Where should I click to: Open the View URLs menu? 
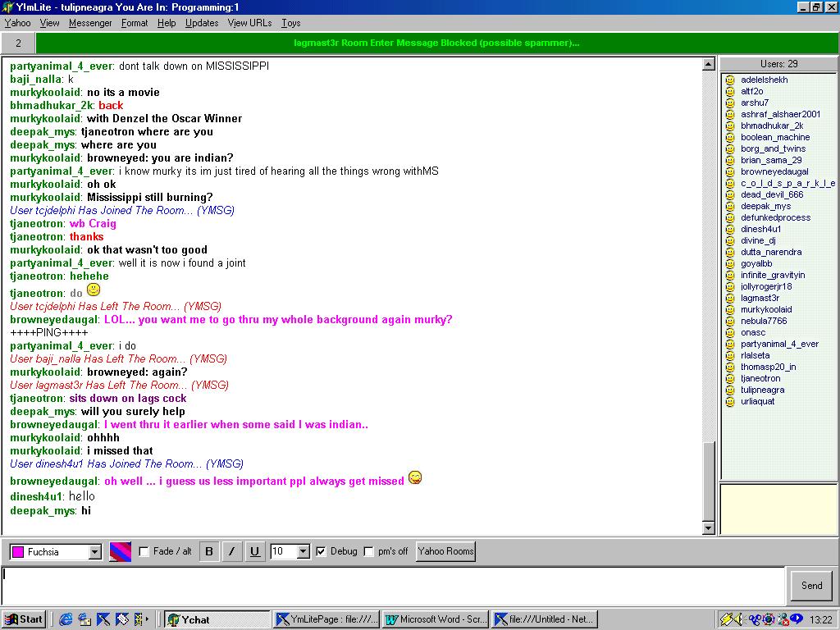[x=249, y=23]
